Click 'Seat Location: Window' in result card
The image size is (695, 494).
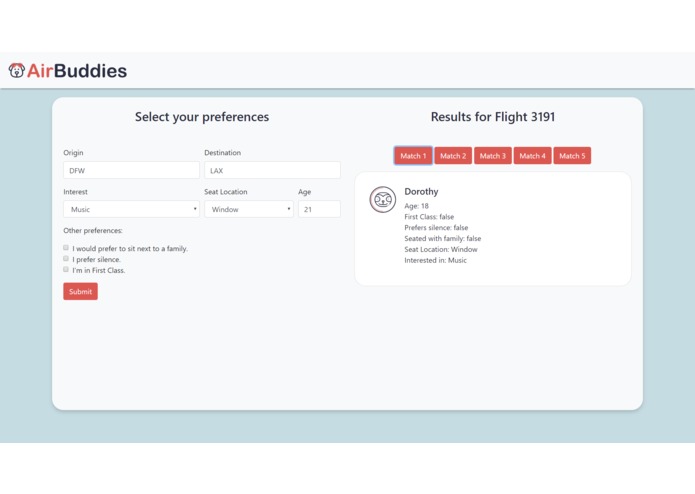(441, 249)
